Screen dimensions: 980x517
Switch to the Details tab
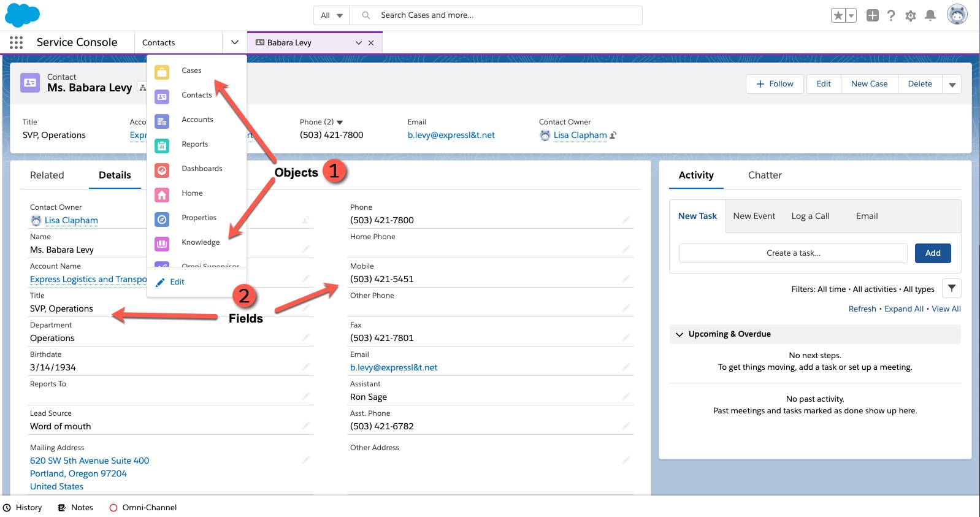[x=115, y=175]
